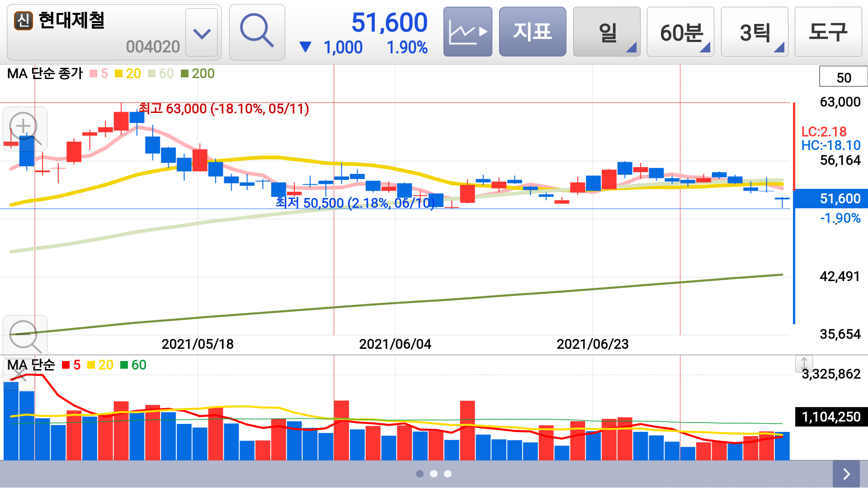Screen dimensions: 868x488
Task: Click the 42,491 price axis value
Action: pyautogui.click(x=840, y=277)
